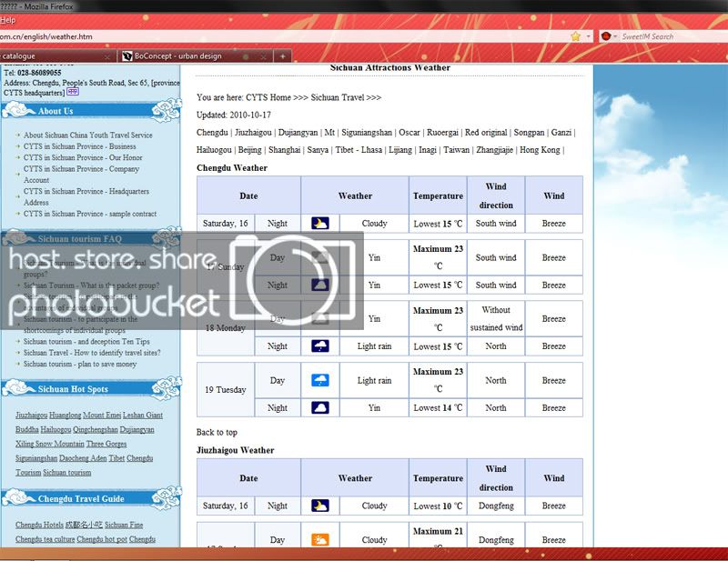The width and height of the screenshot is (728, 561).
Task: Open CYTS in Sichuan Province - sample contract
Action: pos(90,214)
